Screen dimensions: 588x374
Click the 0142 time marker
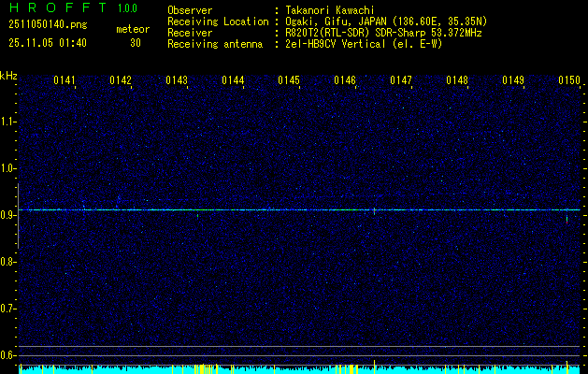[x=121, y=80]
